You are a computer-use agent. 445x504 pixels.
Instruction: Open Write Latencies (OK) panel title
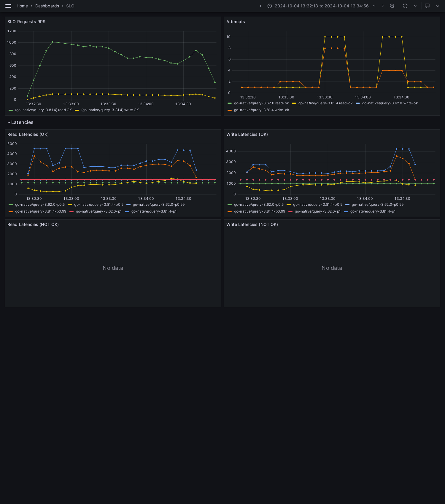(247, 134)
